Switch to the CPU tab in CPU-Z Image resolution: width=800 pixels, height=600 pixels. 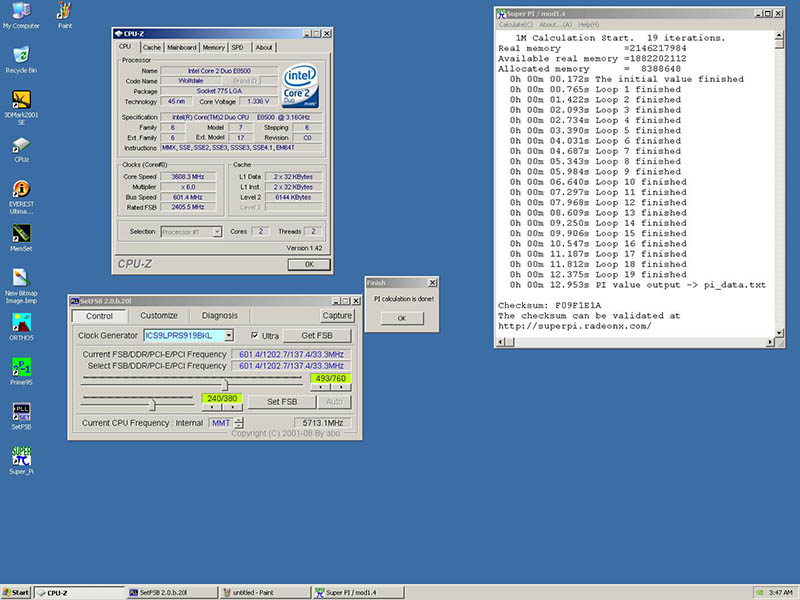point(125,46)
